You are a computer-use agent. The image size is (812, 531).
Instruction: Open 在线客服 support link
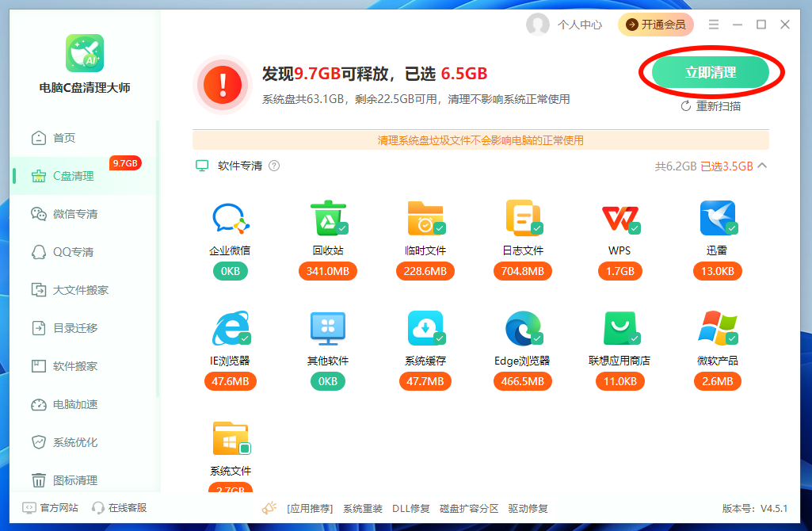pyautogui.click(x=119, y=508)
